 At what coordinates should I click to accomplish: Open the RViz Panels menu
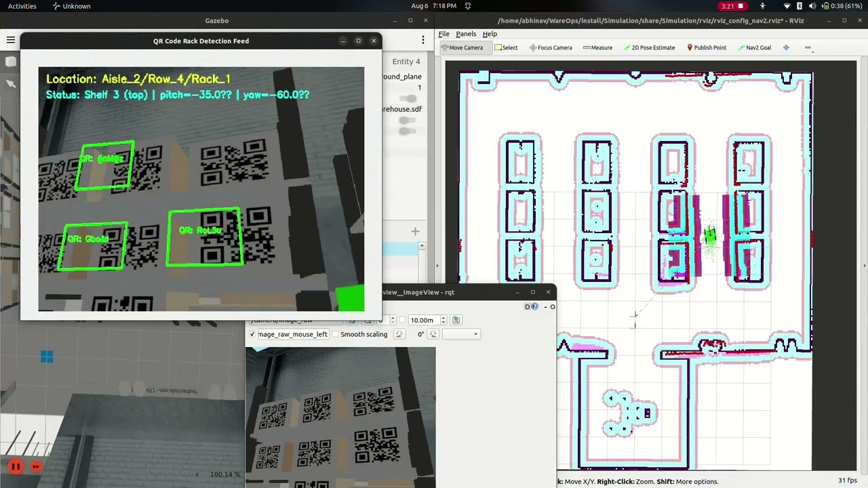click(x=466, y=34)
